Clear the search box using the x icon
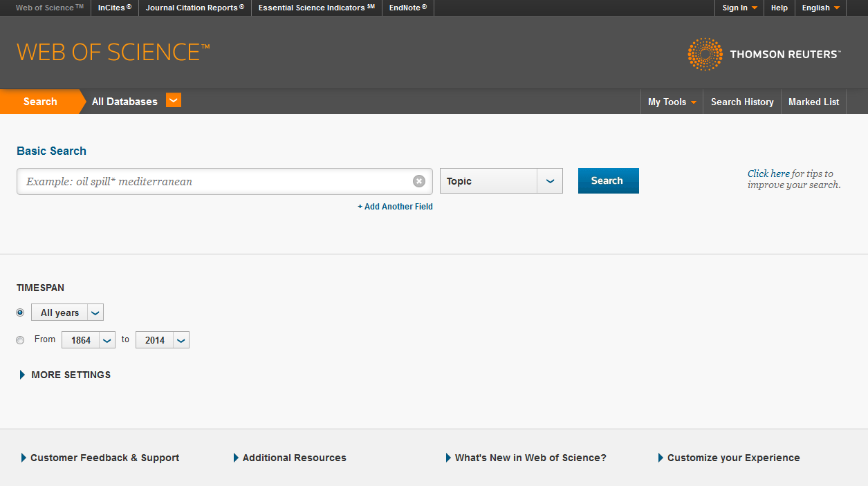 [419, 180]
